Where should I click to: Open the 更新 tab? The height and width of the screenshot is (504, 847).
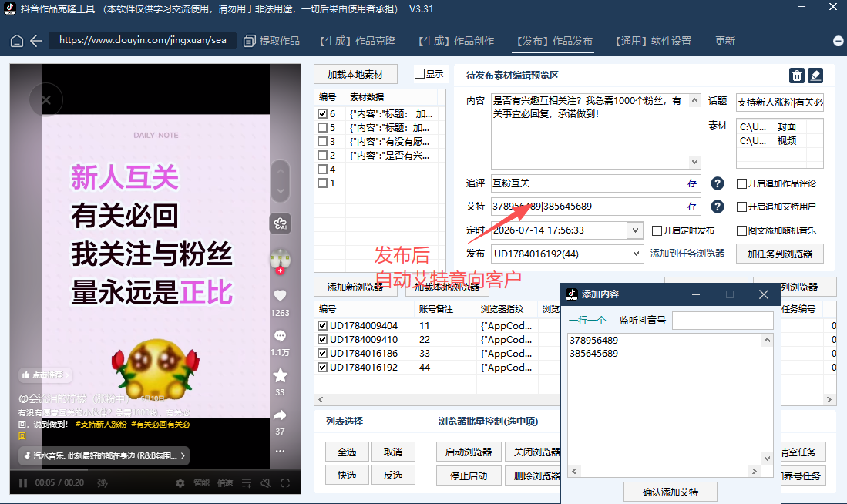click(x=725, y=41)
